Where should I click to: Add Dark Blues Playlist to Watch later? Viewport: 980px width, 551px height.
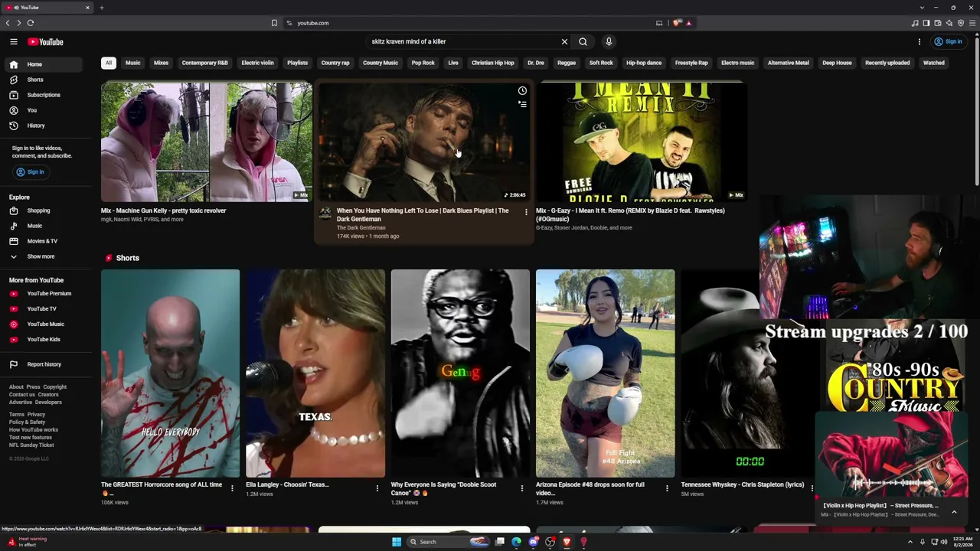[522, 91]
